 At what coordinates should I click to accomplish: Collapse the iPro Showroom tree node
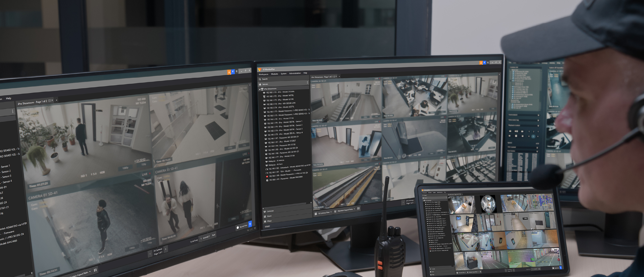259,89
